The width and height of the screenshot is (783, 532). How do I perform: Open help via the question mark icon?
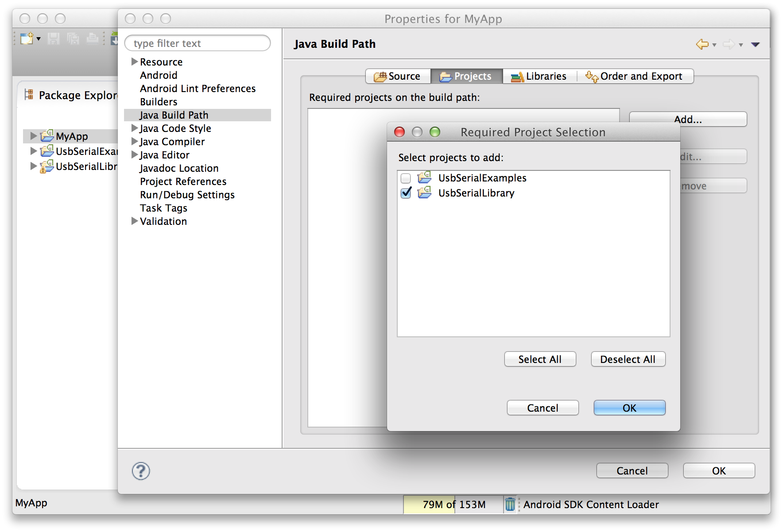141,471
